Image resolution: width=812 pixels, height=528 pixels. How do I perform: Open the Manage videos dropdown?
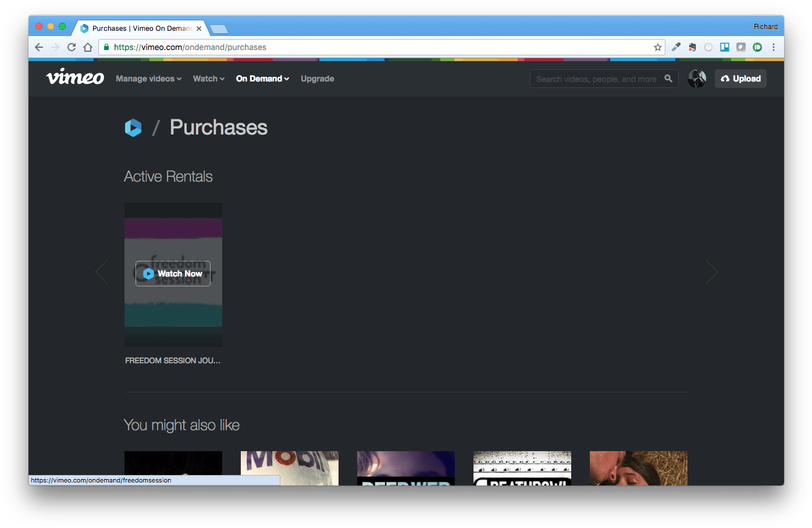click(x=148, y=79)
